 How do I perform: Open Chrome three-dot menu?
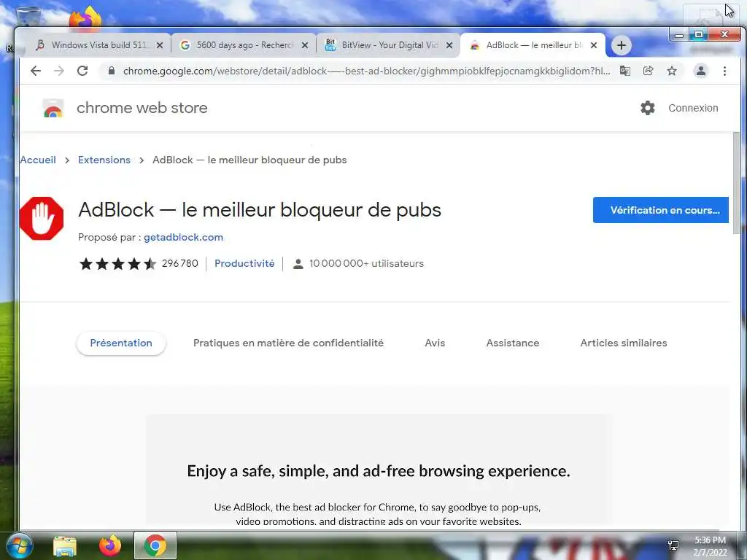pyautogui.click(x=724, y=71)
